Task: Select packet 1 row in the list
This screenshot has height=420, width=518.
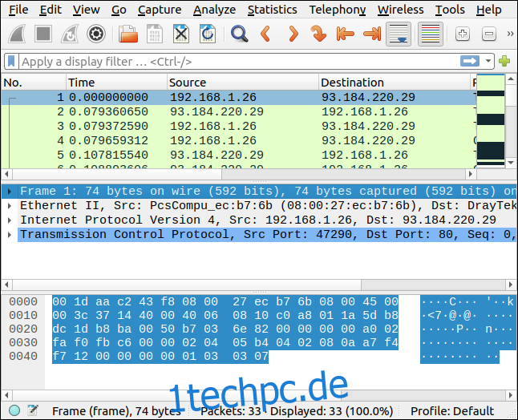Action: pyautogui.click(x=238, y=98)
